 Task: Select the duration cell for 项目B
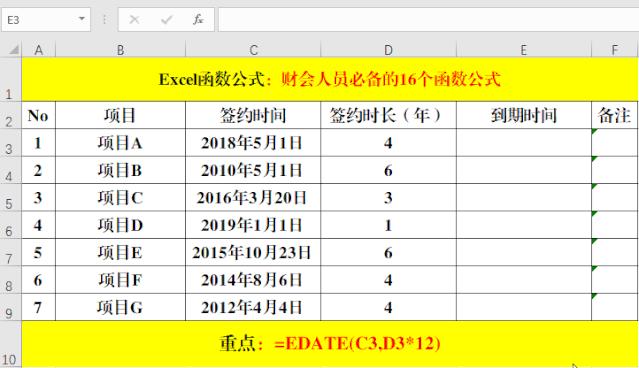tap(388, 170)
